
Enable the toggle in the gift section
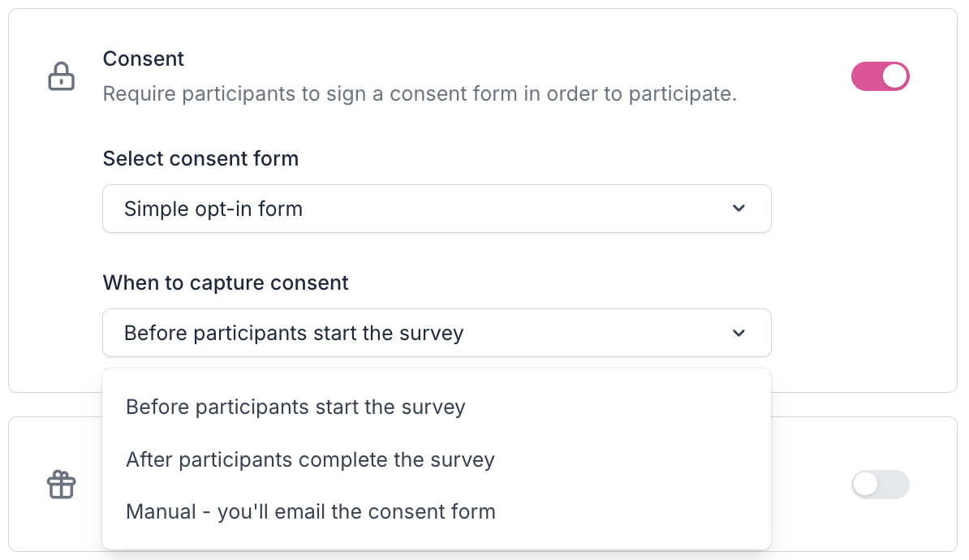(880, 485)
